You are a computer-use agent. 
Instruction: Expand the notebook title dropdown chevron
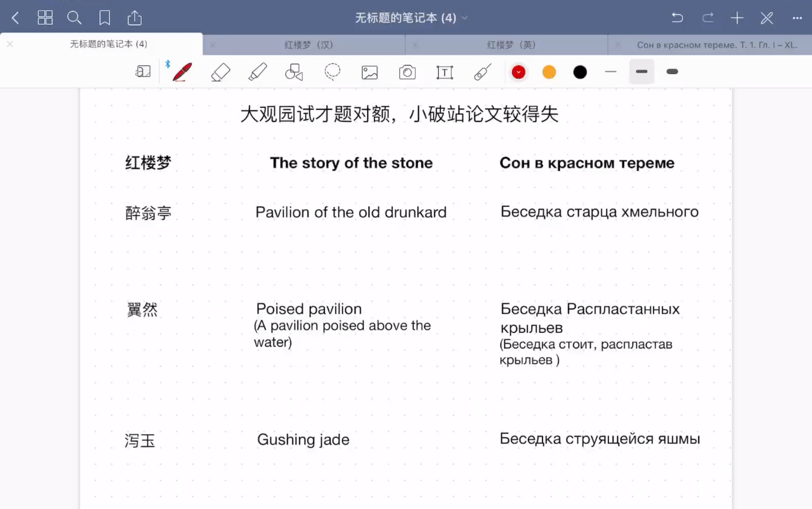click(465, 18)
